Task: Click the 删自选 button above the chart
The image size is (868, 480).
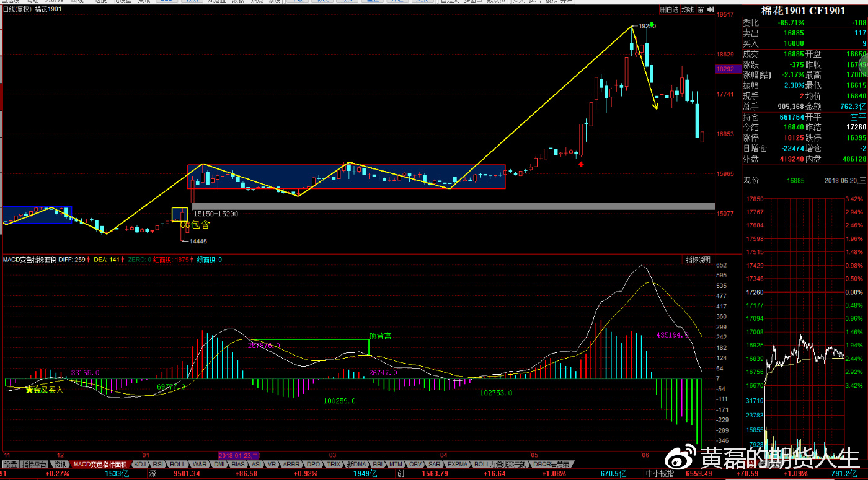Action: coord(669,10)
